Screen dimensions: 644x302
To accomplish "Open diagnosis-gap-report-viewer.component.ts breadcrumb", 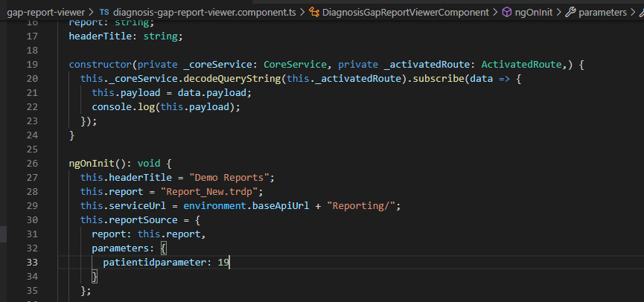I will [204, 13].
